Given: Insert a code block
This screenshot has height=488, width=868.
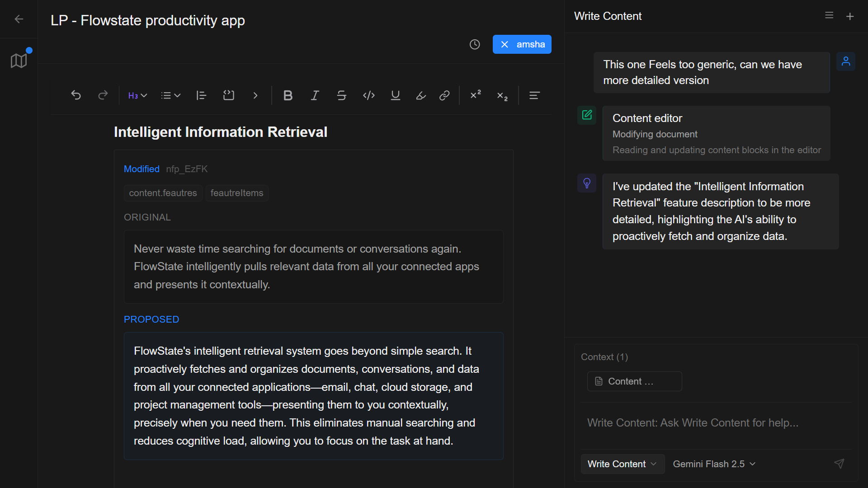Looking at the screenshot, I should pyautogui.click(x=229, y=95).
